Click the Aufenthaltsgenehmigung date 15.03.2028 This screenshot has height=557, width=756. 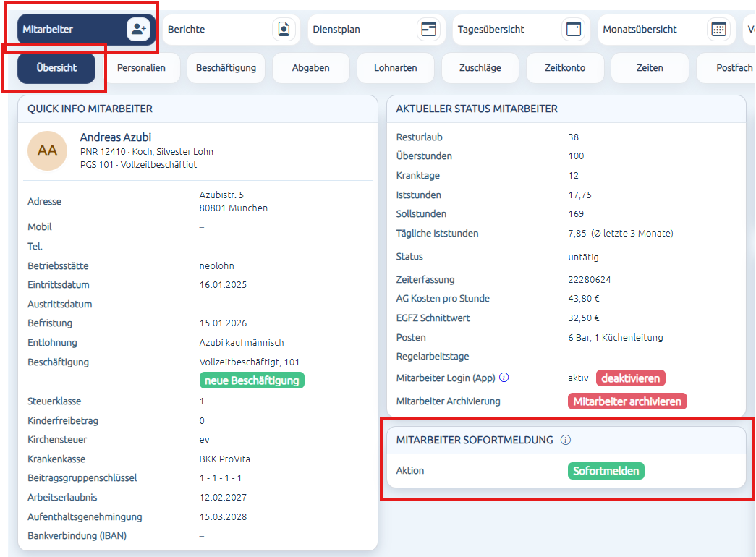224,516
